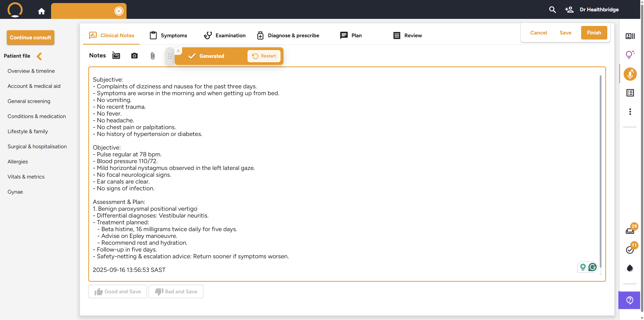This screenshot has width=644, height=320.
Task: Click the home icon in top bar
Action: pyautogui.click(x=42, y=11)
